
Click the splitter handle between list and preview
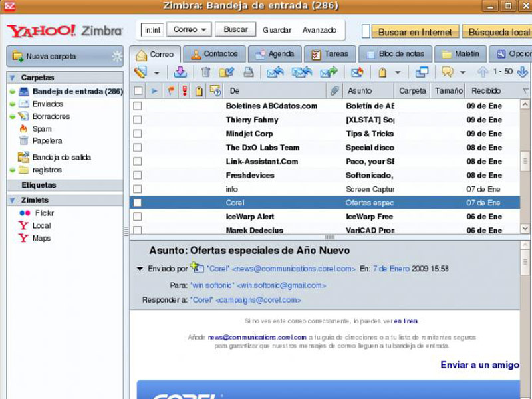coord(329,237)
